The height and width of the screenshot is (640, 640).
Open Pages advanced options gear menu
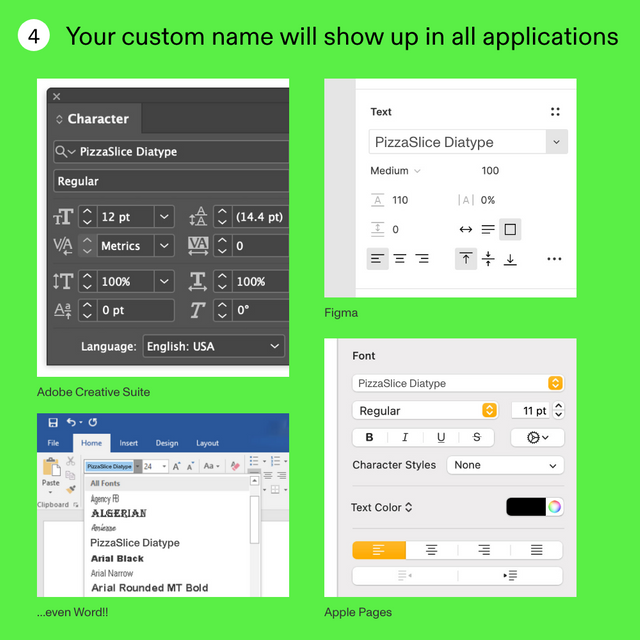(x=538, y=438)
